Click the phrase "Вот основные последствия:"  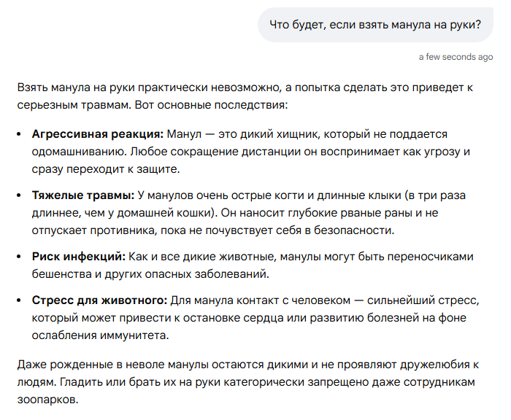211,105
